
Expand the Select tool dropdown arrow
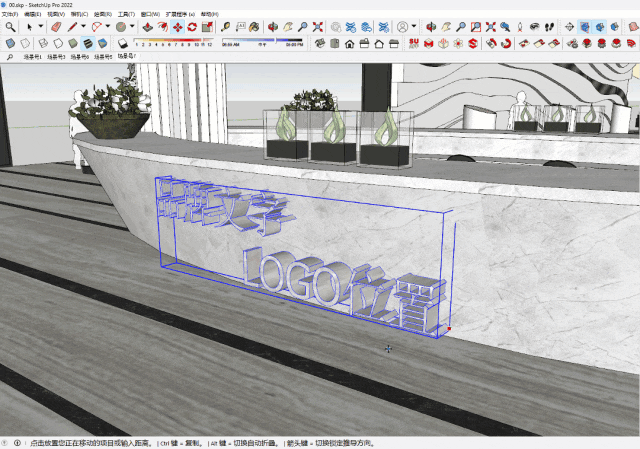coord(41,27)
